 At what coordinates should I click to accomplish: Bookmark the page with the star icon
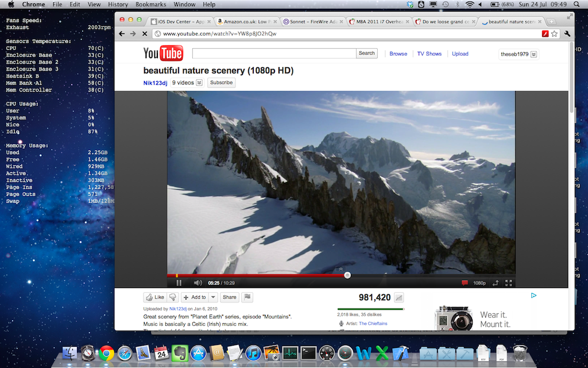click(x=554, y=34)
